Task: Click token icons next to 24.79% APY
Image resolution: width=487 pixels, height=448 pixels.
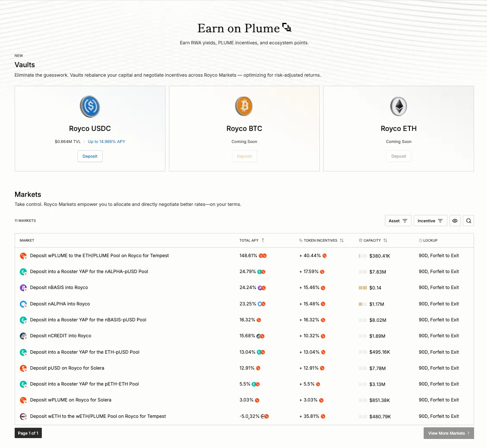Action: (x=261, y=272)
